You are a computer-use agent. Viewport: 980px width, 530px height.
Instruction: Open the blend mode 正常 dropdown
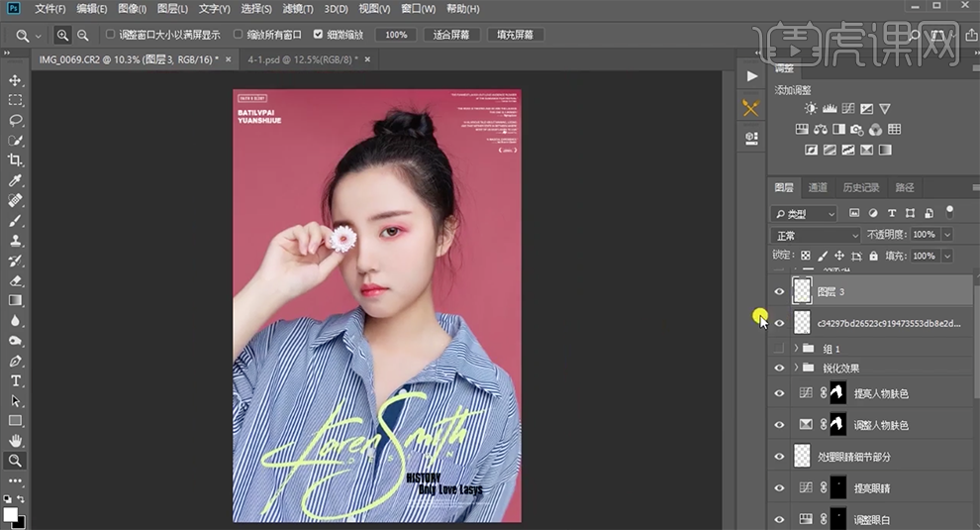817,235
